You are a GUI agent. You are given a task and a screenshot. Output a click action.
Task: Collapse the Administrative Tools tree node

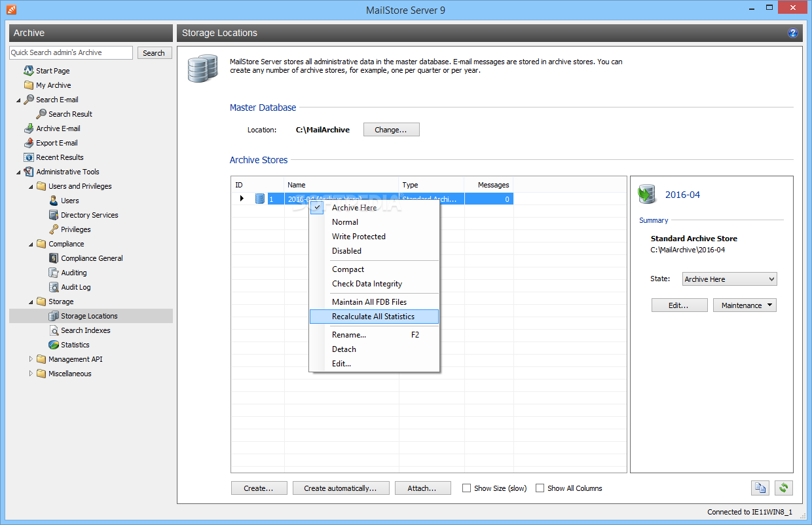pos(18,172)
